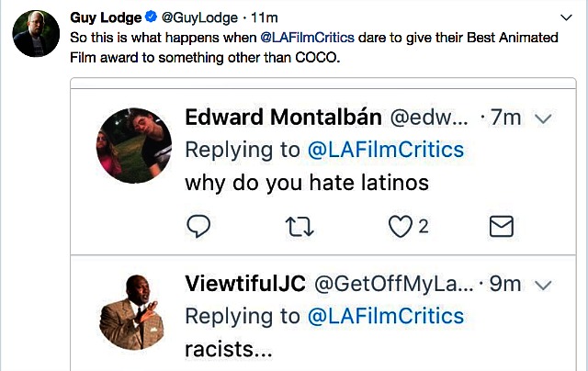Open the Edward Montalbán display name

coord(284,118)
